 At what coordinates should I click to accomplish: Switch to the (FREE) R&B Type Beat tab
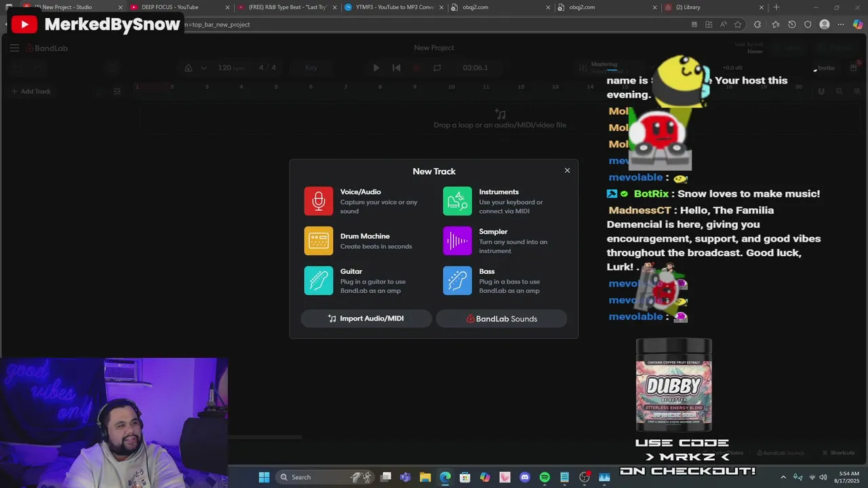tap(288, 7)
